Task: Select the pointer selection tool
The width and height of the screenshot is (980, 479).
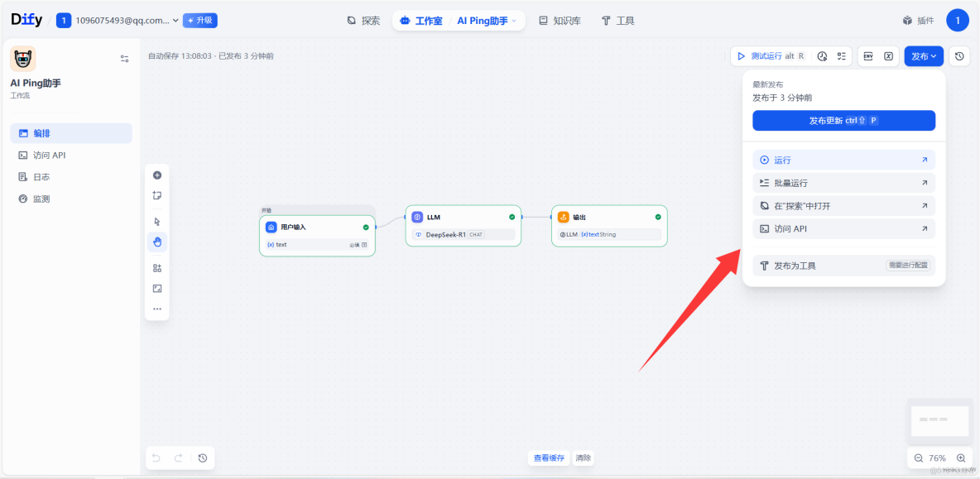Action: point(157,221)
